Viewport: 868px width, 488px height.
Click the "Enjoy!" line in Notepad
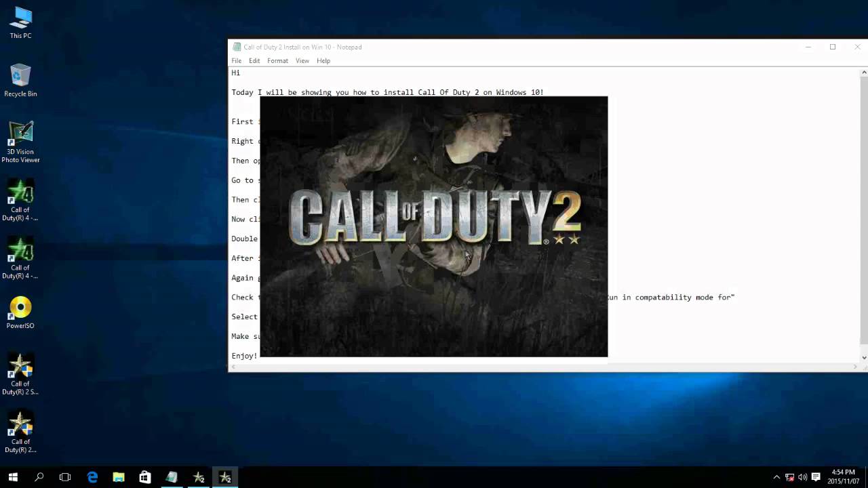[x=244, y=356]
